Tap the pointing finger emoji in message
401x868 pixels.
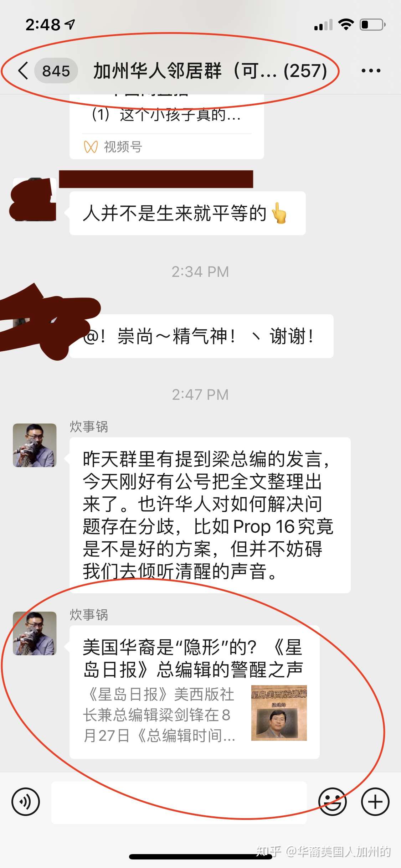[x=279, y=213]
